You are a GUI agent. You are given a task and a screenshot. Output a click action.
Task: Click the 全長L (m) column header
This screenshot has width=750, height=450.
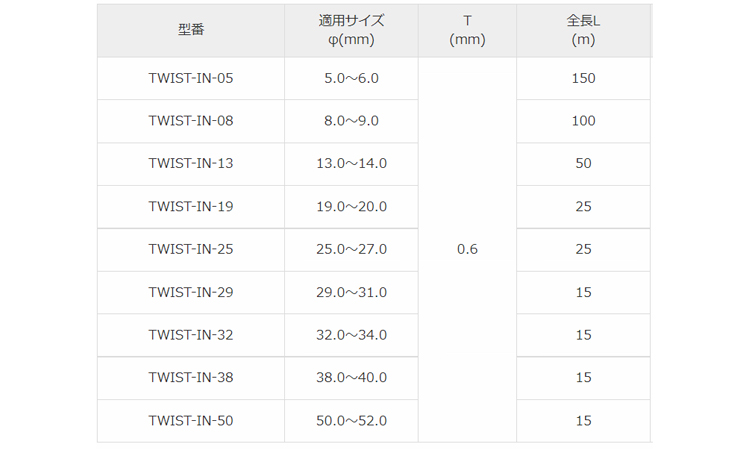point(583,30)
